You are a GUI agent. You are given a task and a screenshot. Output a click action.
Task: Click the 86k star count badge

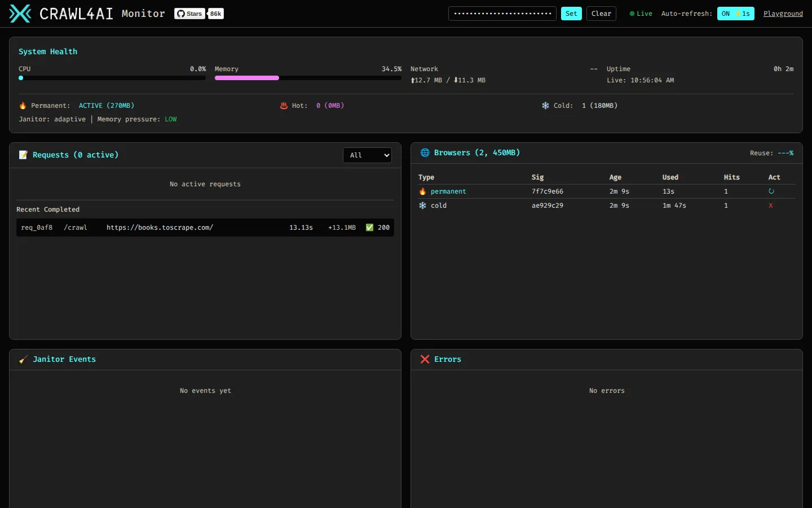tap(216, 14)
